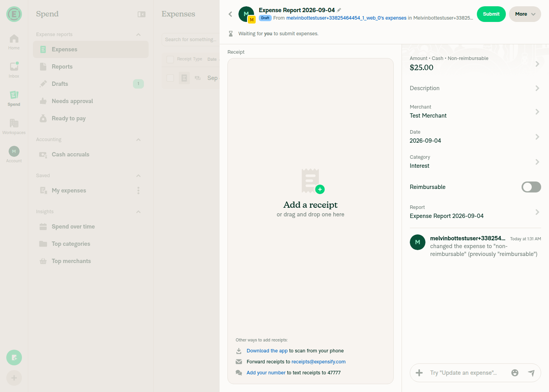Select Expenses in the Spend menu
This screenshot has height=392, width=549.
pos(91,49)
